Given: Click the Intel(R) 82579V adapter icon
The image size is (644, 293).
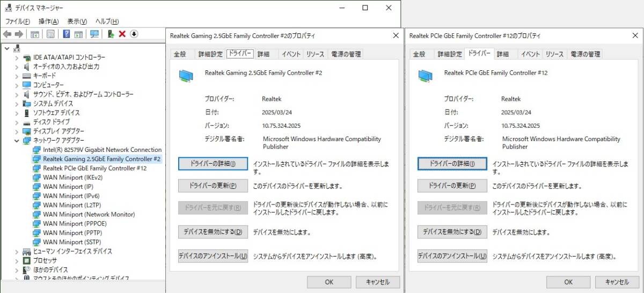Looking at the screenshot, I should pyautogui.click(x=36, y=150).
